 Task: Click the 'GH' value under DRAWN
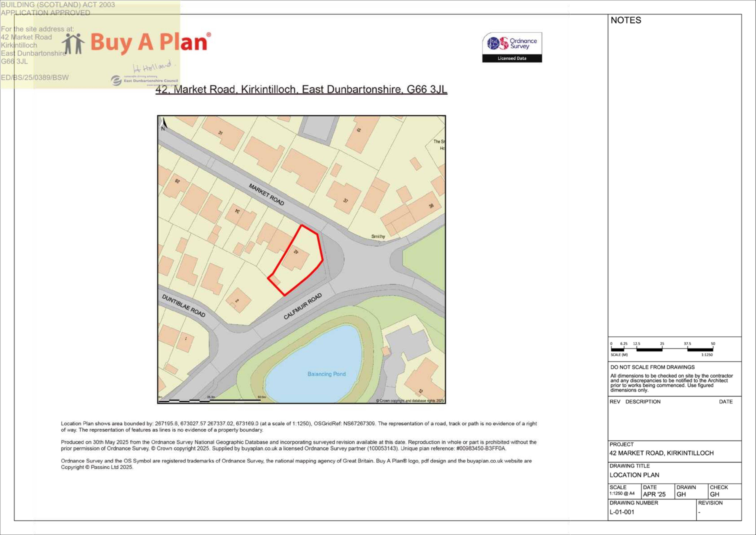[681, 495]
